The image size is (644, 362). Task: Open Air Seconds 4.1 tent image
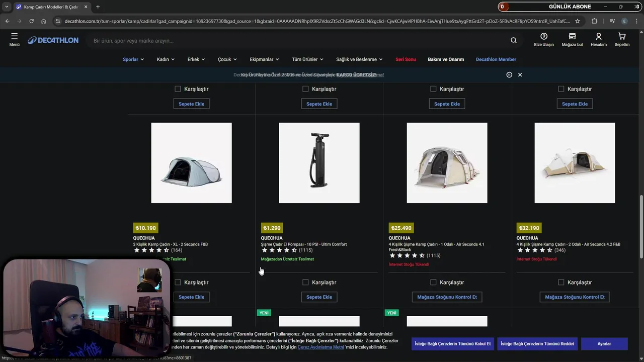point(447,163)
